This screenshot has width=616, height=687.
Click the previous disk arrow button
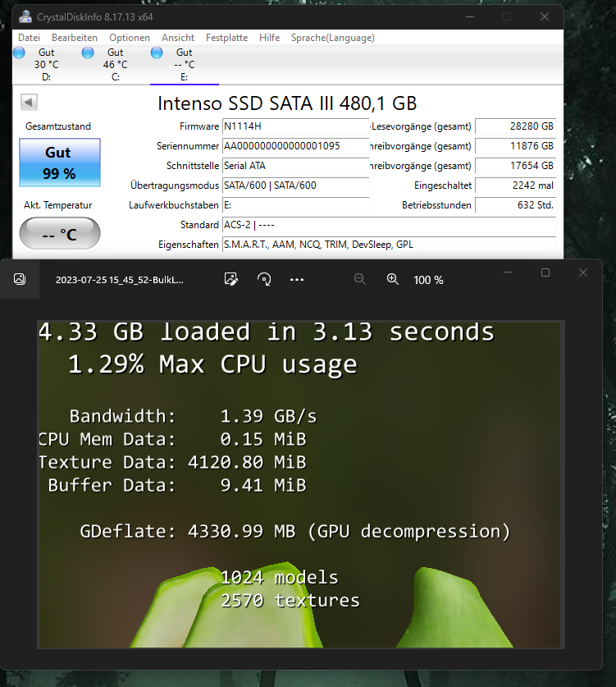pyautogui.click(x=29, y=102)
